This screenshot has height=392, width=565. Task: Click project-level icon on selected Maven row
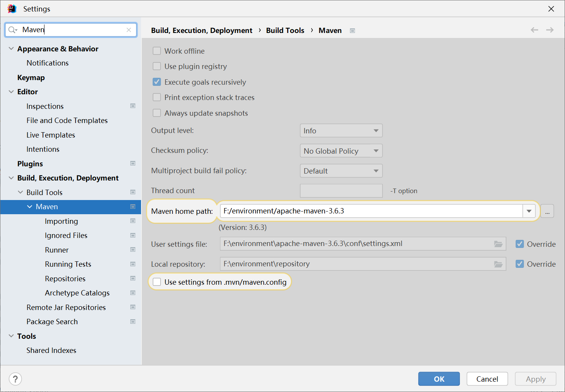pos(133,207)
